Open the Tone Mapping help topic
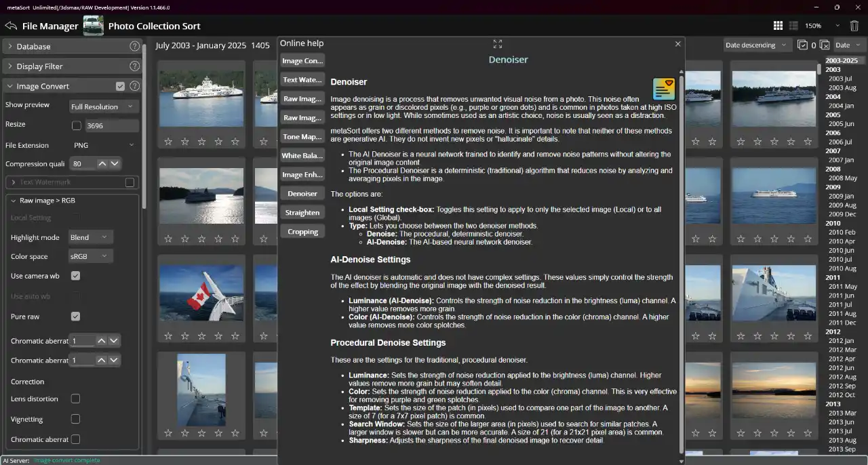Image resolution: width=868 pixels, height=465 pixels. (302, 136)
